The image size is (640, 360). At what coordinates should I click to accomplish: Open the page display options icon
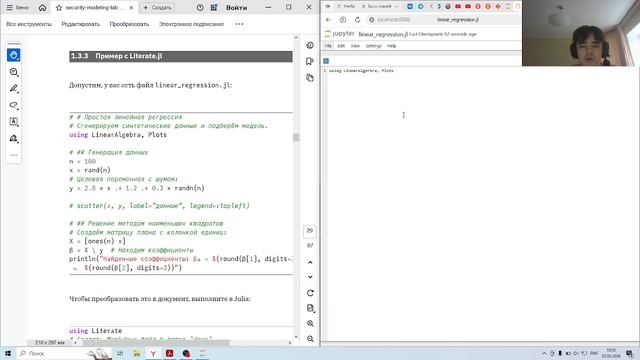tap(310, 308)
